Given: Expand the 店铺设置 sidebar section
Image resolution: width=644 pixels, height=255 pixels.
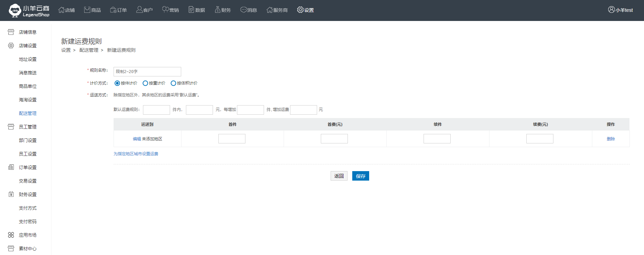Looking at the screenshot, I should [27, 46].
